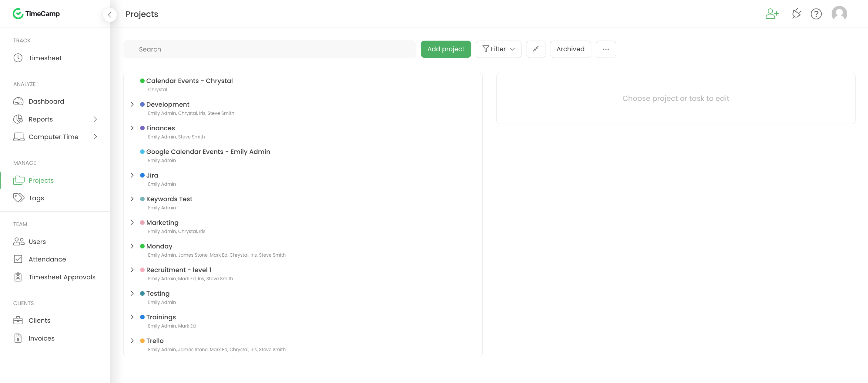Expand the Reports submenu chevron
The width and height of the screenshot is (868, 383).
pyautogui.click(x=96, y=119)
